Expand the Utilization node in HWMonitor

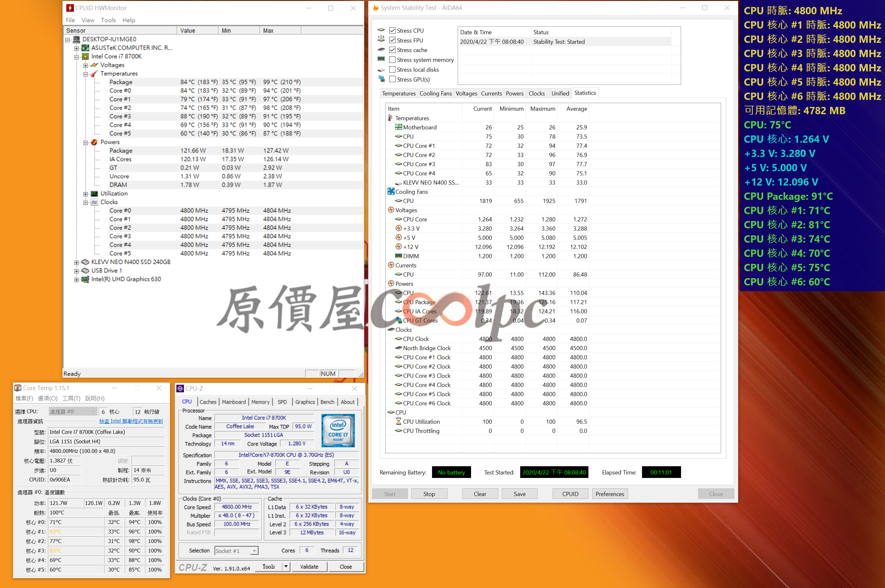86,194
